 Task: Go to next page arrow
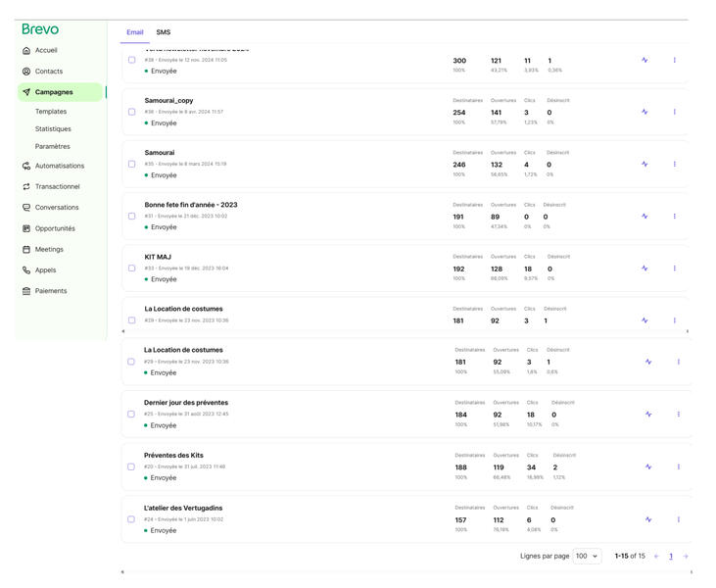(685, 557)
